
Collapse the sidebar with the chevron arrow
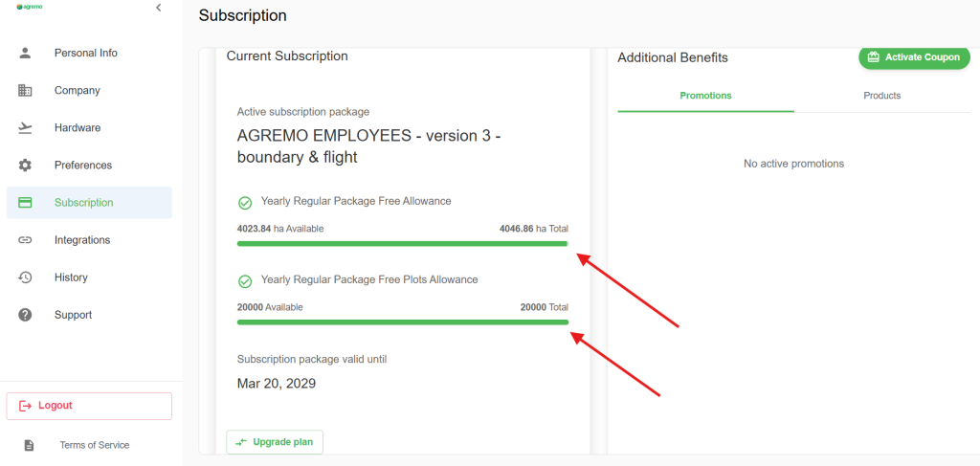point(158,8)
